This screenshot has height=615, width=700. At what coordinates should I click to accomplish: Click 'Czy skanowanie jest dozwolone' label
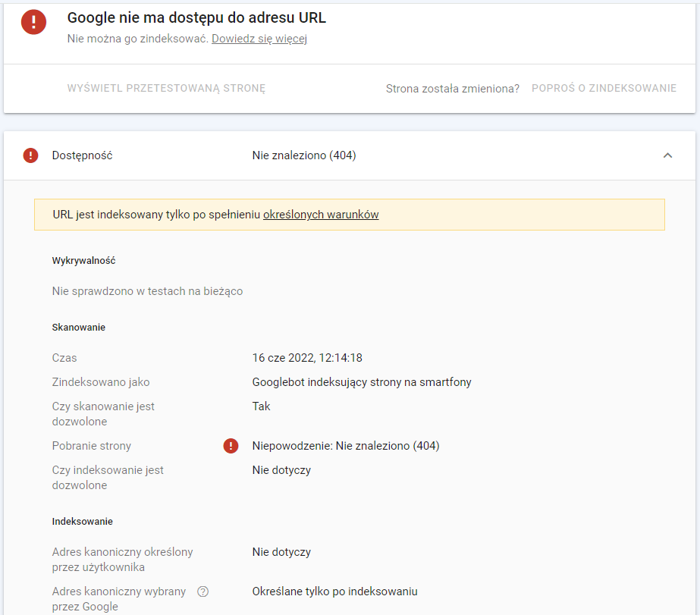pyautogui.click(x=103, y=414)
